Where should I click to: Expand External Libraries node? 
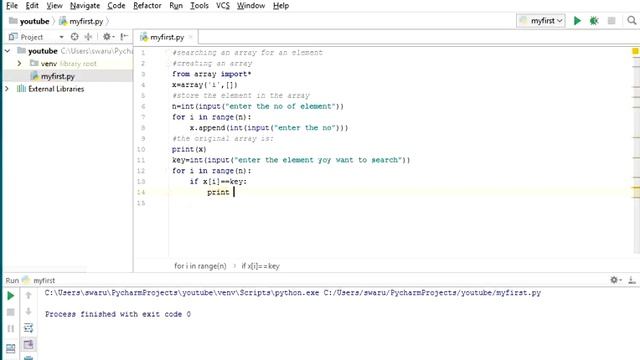click(x=7, y=89)
